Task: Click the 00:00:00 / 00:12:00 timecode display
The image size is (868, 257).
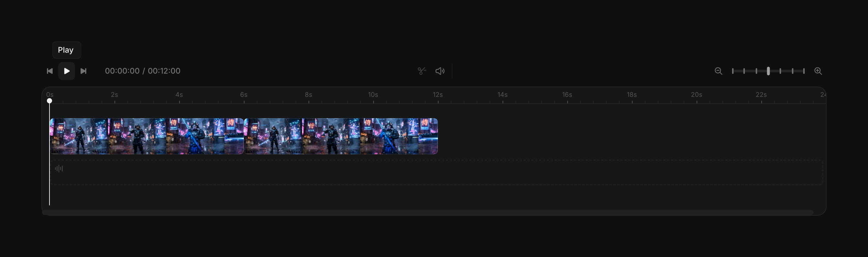Action: tap(143, 71)
